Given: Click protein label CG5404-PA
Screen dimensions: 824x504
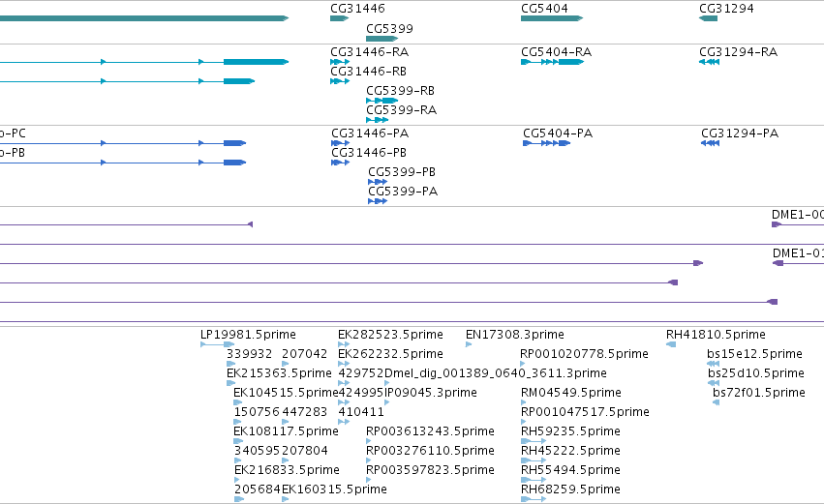Looking at the screenshot, I should (558, 133).
